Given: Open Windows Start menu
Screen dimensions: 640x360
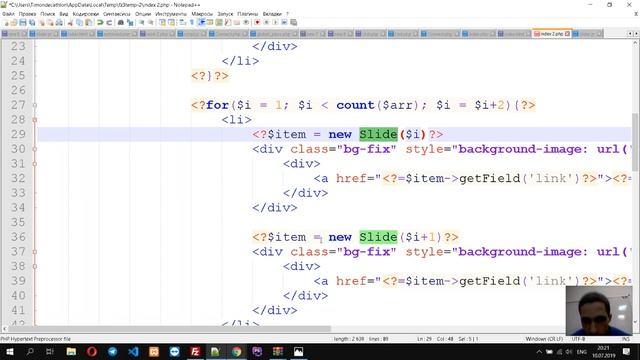Looking at the screenshot, I should pos(9,351).
